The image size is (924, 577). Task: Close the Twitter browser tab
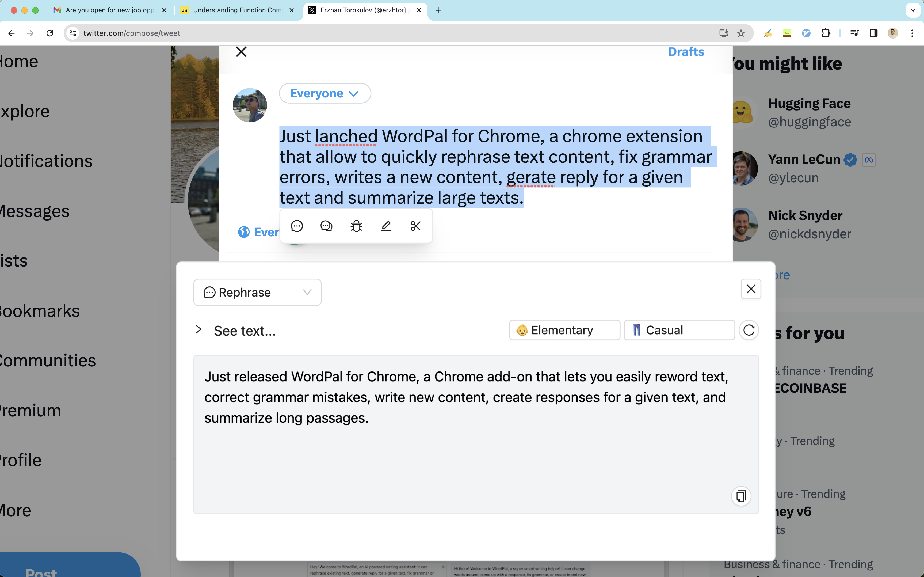(x=419, y=10)
